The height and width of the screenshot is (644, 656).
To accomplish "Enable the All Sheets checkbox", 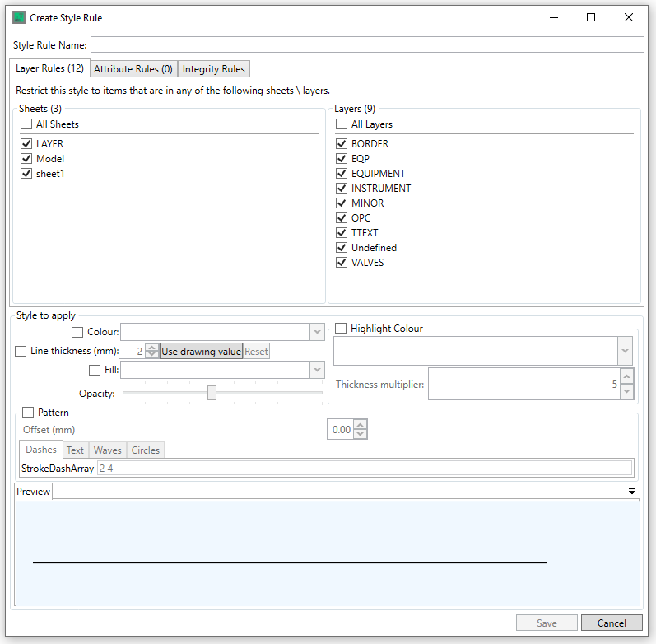I will pos(27,124).
